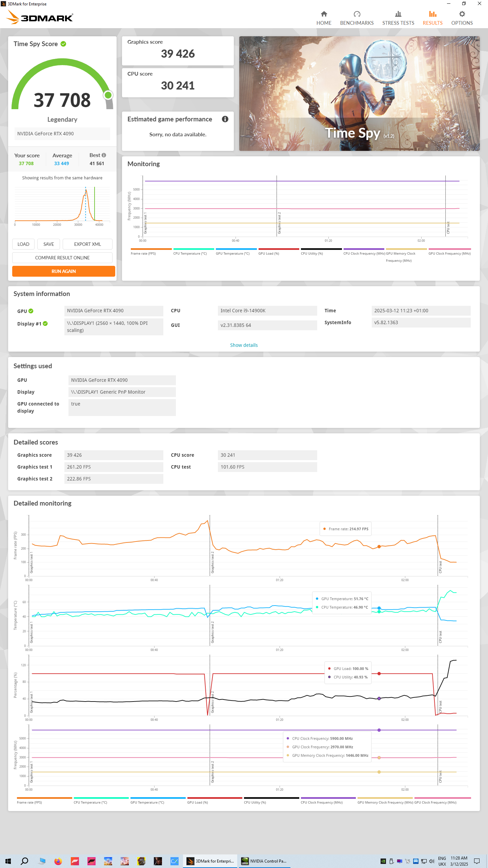Click the 3DMark for Enterprise taskbar item
The height and width of the screenshot is (868, 488).
[211, 861]
